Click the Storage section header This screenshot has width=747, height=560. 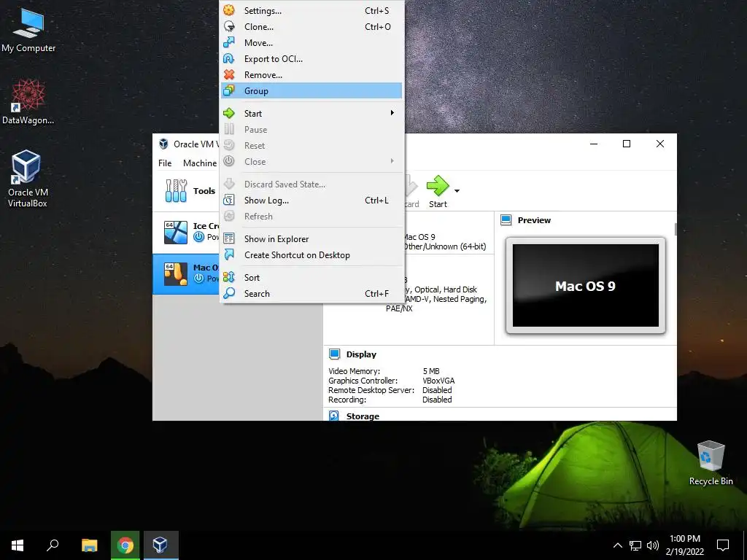coord(363,416)
